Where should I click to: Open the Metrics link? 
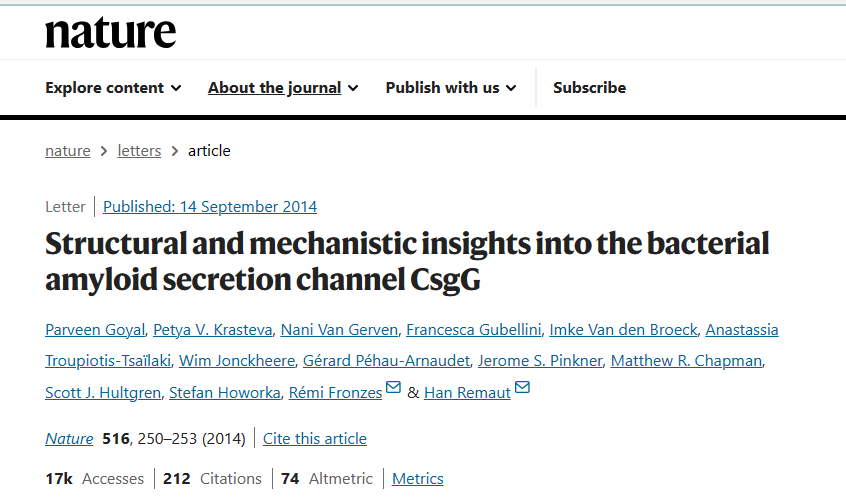coord(417,479)
